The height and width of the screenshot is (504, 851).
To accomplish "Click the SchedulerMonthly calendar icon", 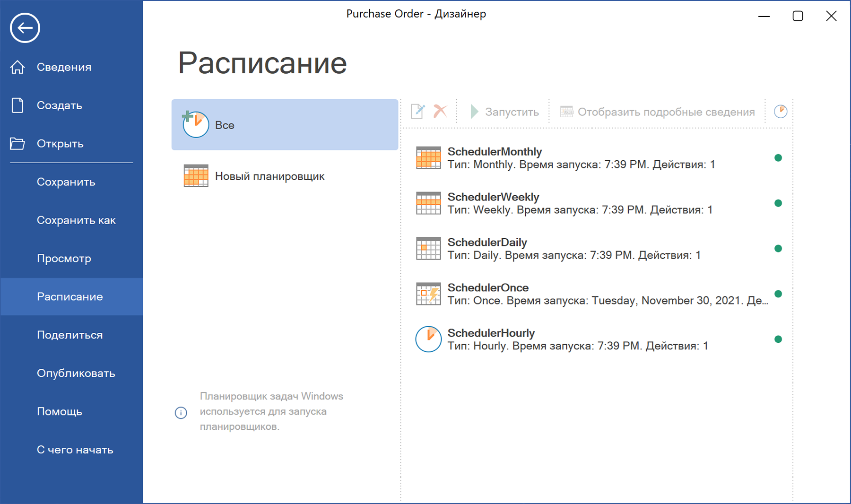I will 428,158.
